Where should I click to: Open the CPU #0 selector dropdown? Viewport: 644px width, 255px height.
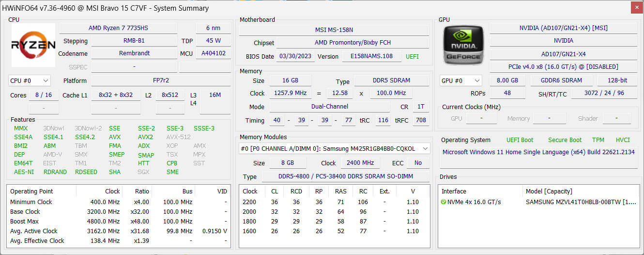pyautogui.click(x=30, y=80)
